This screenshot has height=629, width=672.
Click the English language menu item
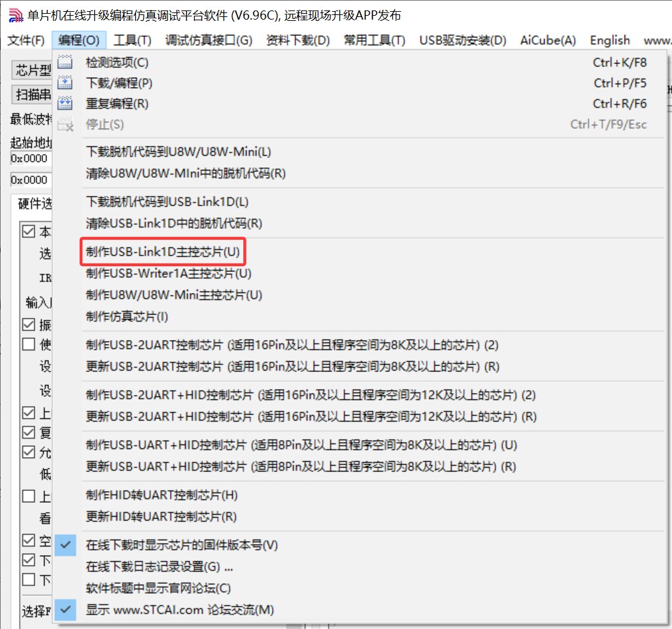point(609,40)
